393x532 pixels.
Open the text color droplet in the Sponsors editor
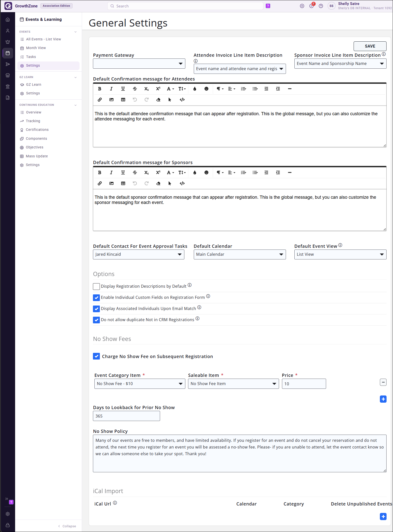(x=195, y=172)
